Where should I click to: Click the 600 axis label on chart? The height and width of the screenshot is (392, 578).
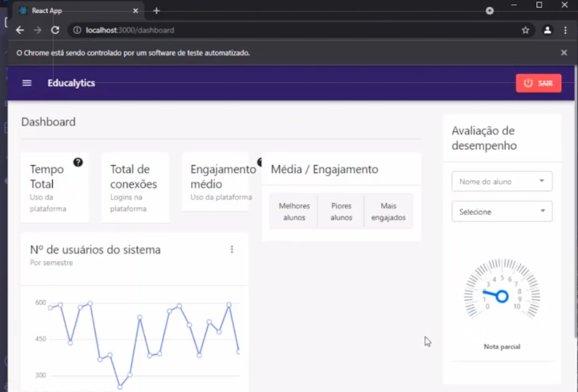41,303
